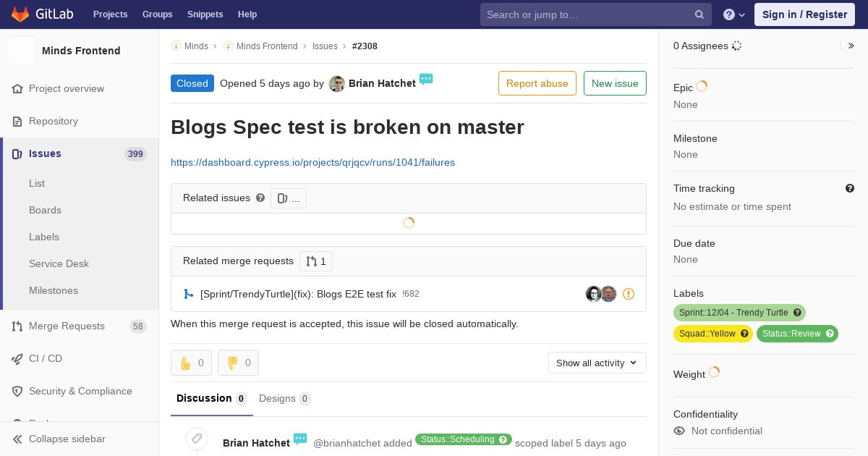The width and height of the screenshot is (868, 456).
Task: Click the Report abuse button
Action: [x=537, y=83]
